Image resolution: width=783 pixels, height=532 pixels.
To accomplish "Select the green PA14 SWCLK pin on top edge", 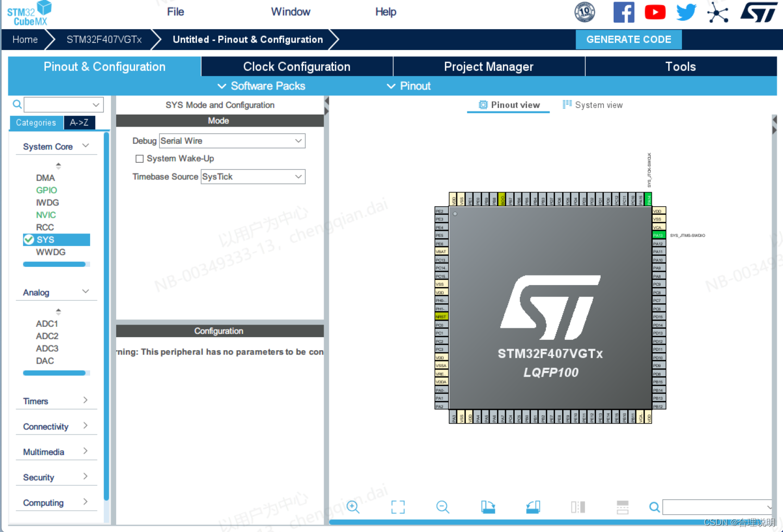I will (648, 200).
